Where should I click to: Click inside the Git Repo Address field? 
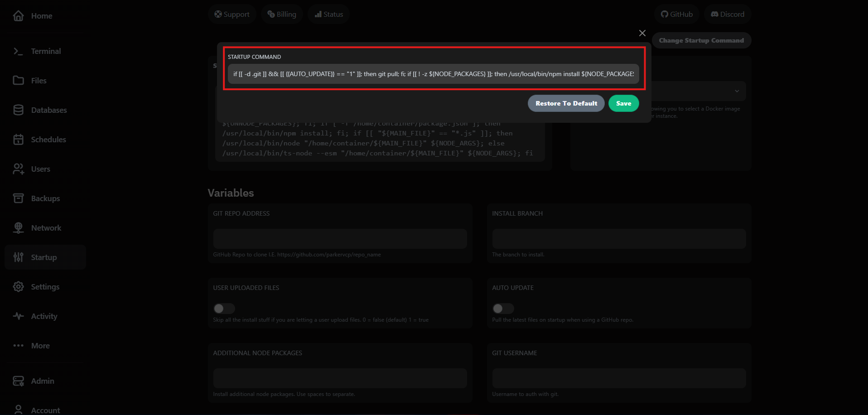click(340, 239)
